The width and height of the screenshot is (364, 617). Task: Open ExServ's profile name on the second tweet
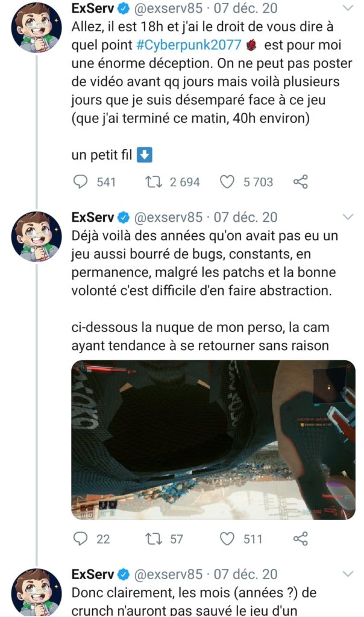[x=92, y=217]
